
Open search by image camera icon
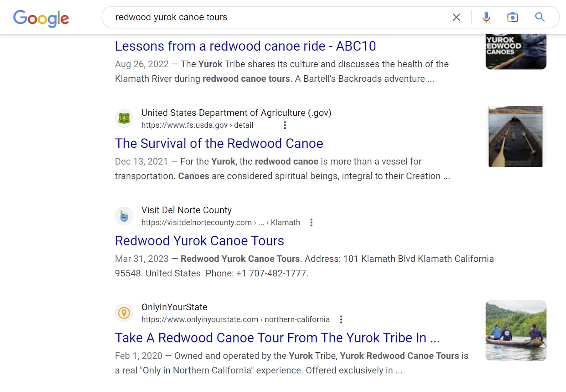(512, 17)
